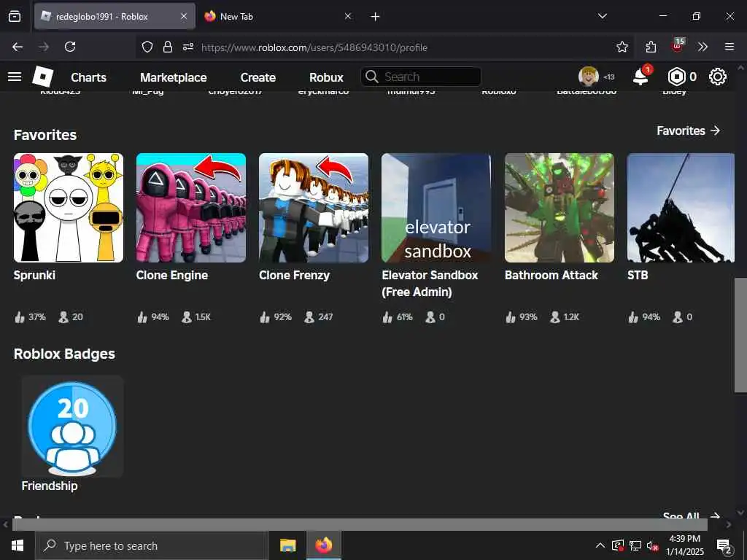Close the New Tab tab
This screenshot has width=747, height=560.
coord(348,17)
